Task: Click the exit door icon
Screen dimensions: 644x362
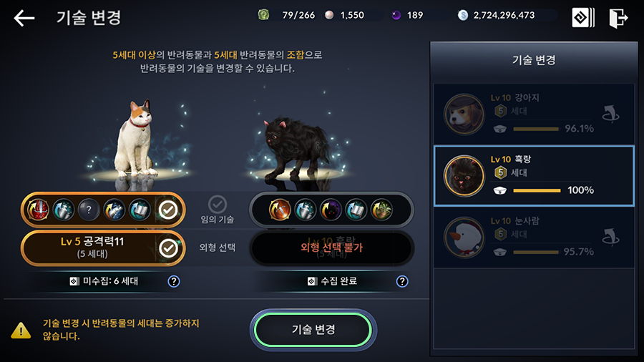Action: 618,18
